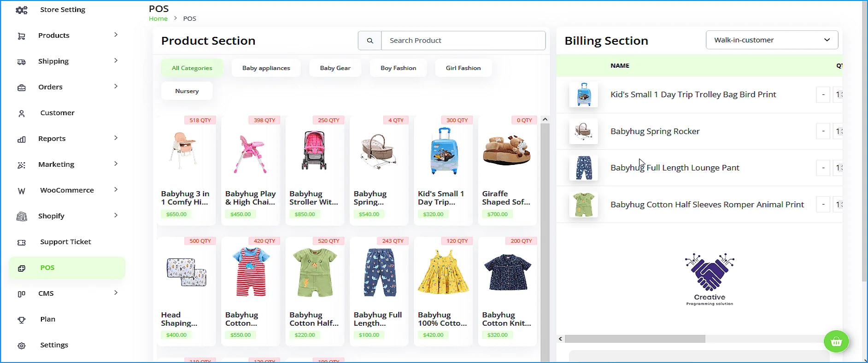Click the CMS icon in sidebar
This screenshot has height=363, width=868.
point(21,294)
